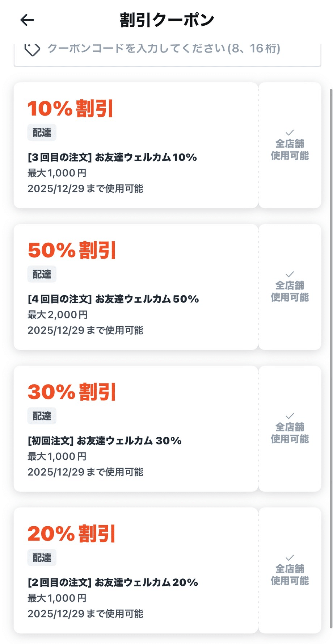Viewport: 333px width, 644px height.
Task: Tap the 配達 tag on the 20% coupon
Action: tap(42, 557)
